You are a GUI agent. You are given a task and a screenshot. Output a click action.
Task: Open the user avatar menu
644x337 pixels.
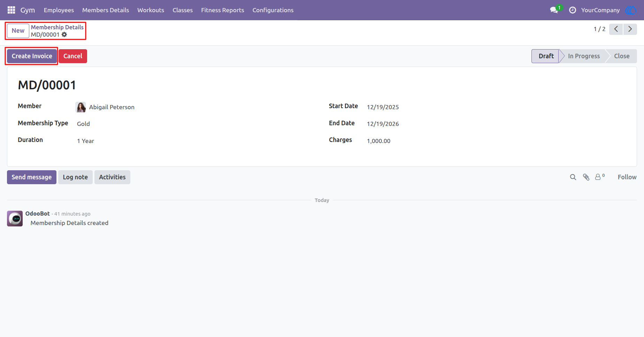631,10
